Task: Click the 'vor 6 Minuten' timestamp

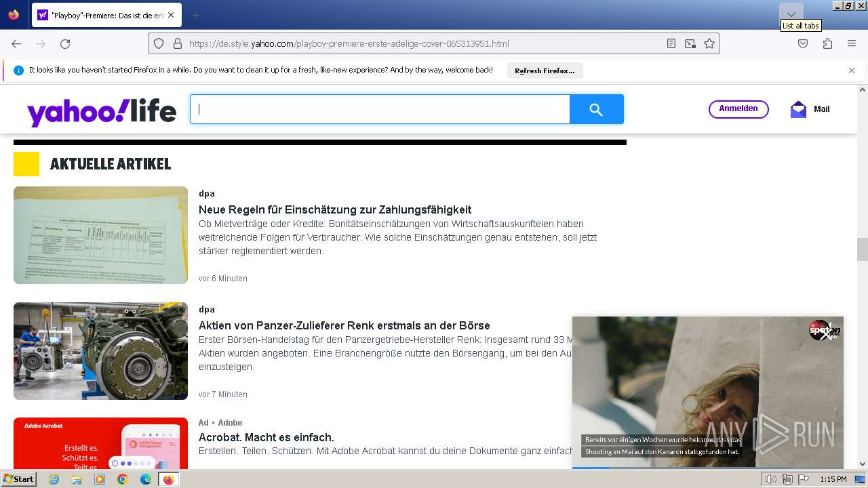Action: tap(223, 279)
